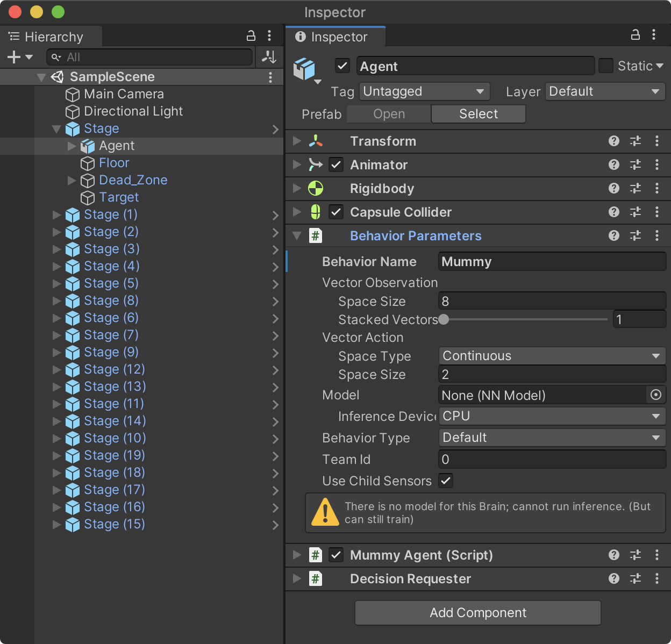
Task: Click the Animator help icon
Action: point(614,164)
